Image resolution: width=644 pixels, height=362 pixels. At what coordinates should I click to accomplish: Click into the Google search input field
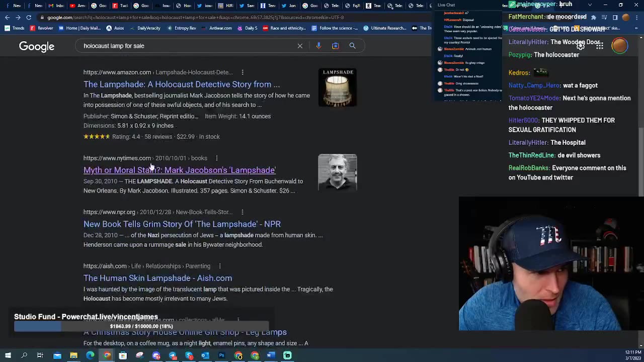(x=186, y=46)
